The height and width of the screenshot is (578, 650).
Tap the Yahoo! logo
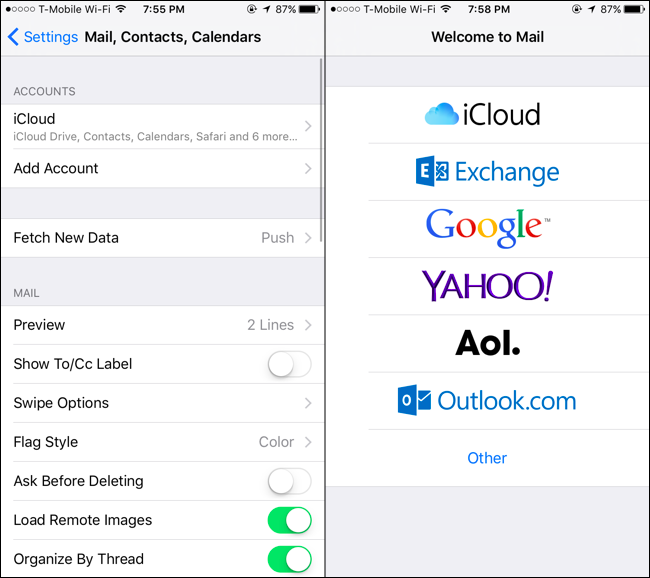point(488,286)
